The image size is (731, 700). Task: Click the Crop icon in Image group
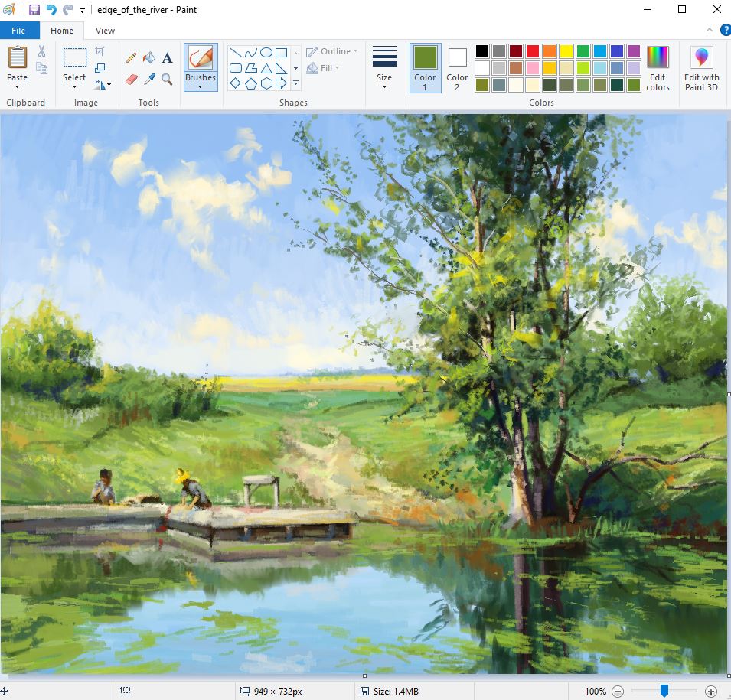(100, 52)
